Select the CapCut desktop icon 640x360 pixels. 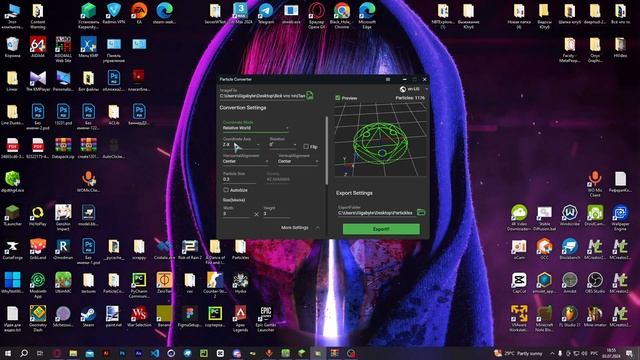click(519, 283)
